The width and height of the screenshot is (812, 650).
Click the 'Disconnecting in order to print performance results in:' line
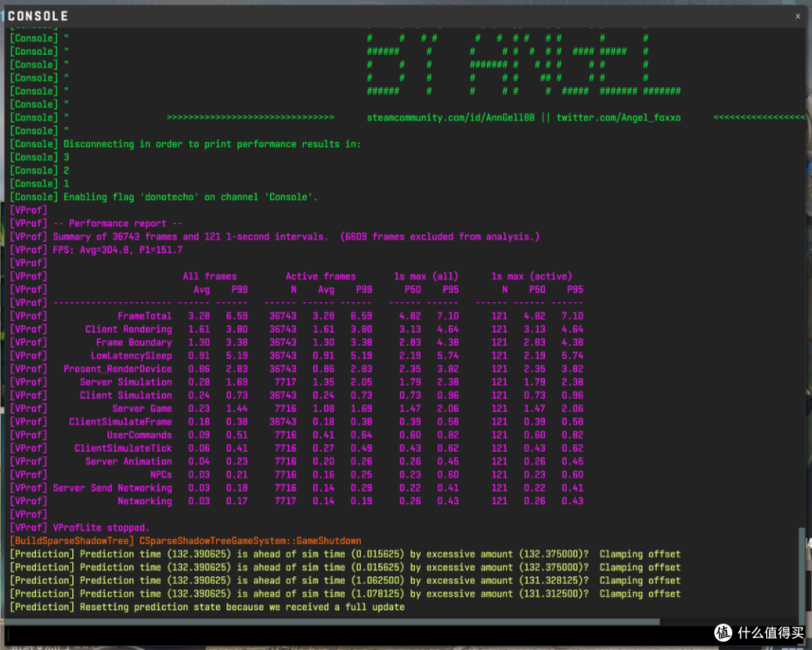click(x=186, y=144)
